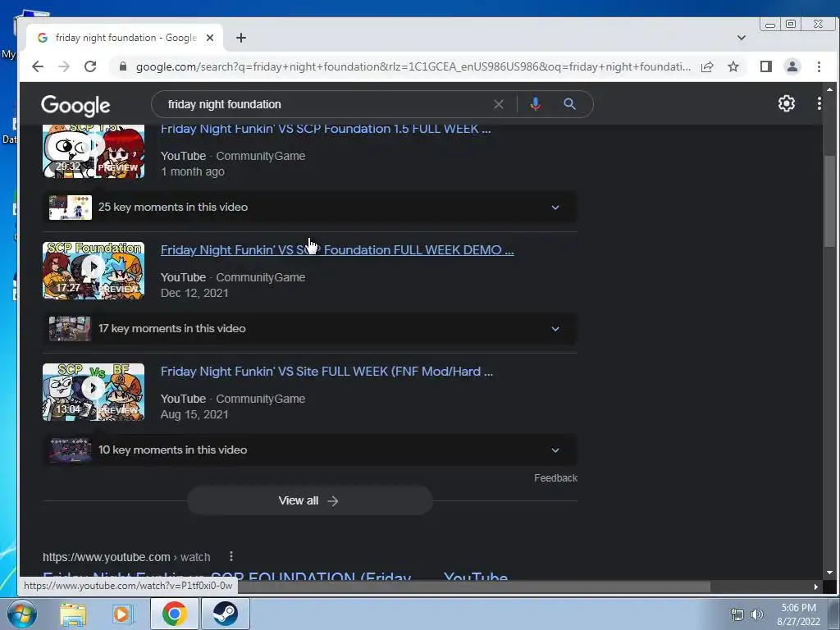Reload the Google search page
840x630 pixels.
pos(90,66)
